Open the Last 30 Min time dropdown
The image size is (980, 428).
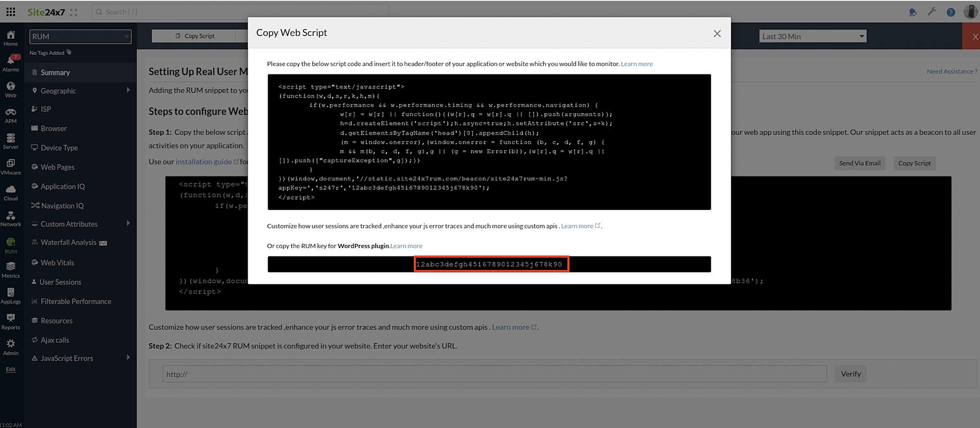tap(812, 36)
